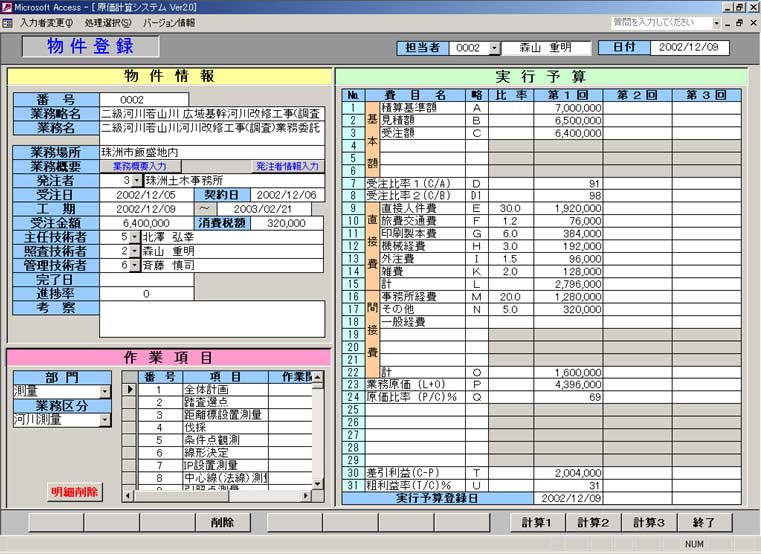Open the 入力者変更 menu
Screen dimensions: 761x554
46,22
